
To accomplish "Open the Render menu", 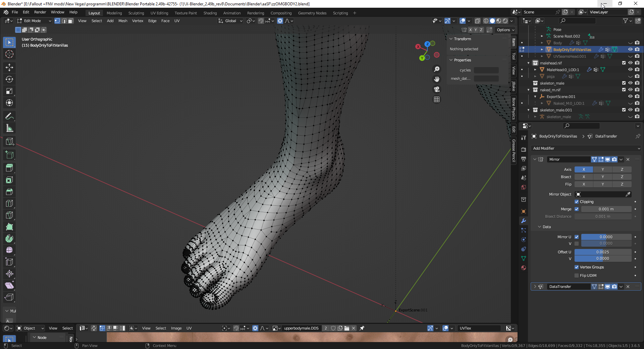I will [x=40, y=12].
